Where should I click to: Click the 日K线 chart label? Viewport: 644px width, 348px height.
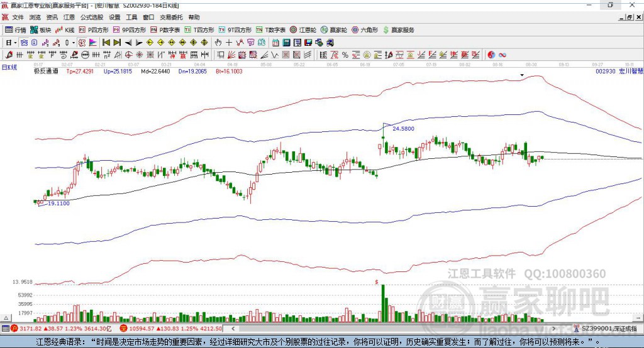(x=9, y=67)
